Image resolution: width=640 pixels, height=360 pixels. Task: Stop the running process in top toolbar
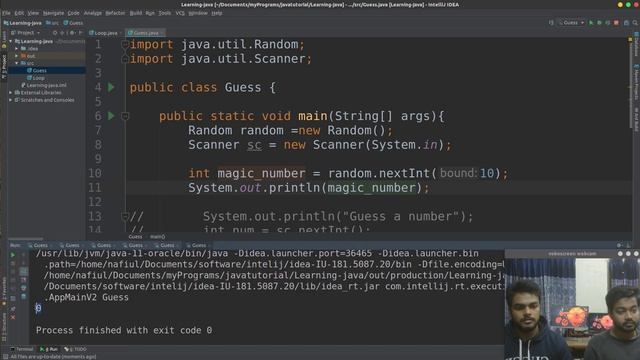pos(616,23)
